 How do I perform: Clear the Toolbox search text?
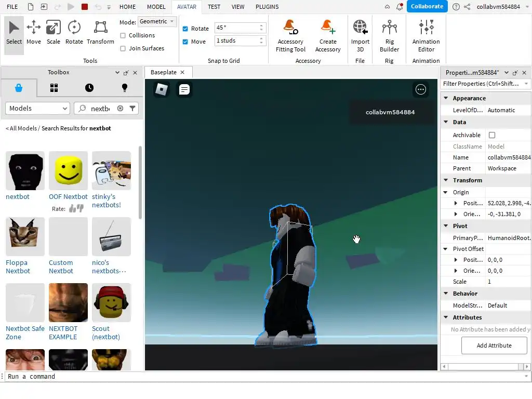click(120, 108)
